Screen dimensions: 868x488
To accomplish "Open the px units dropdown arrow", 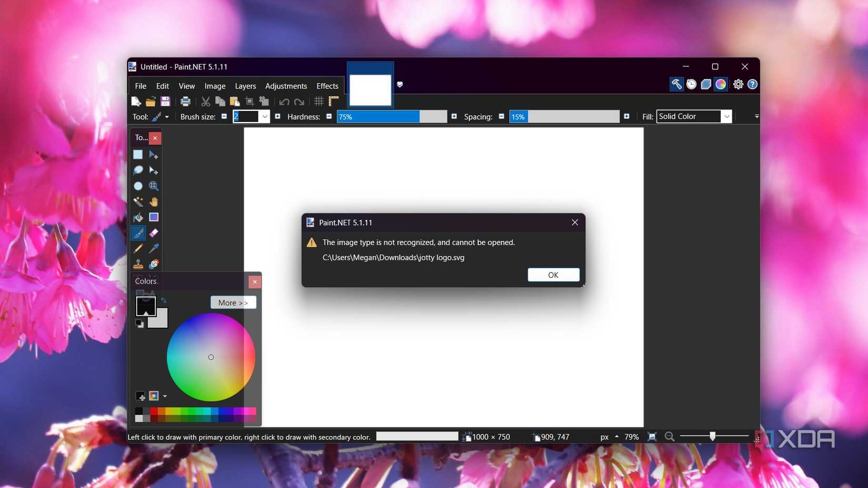I will 617,437.
